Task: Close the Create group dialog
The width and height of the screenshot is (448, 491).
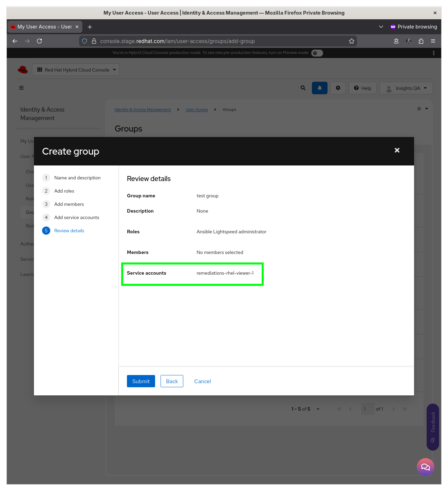Action: 397,150
